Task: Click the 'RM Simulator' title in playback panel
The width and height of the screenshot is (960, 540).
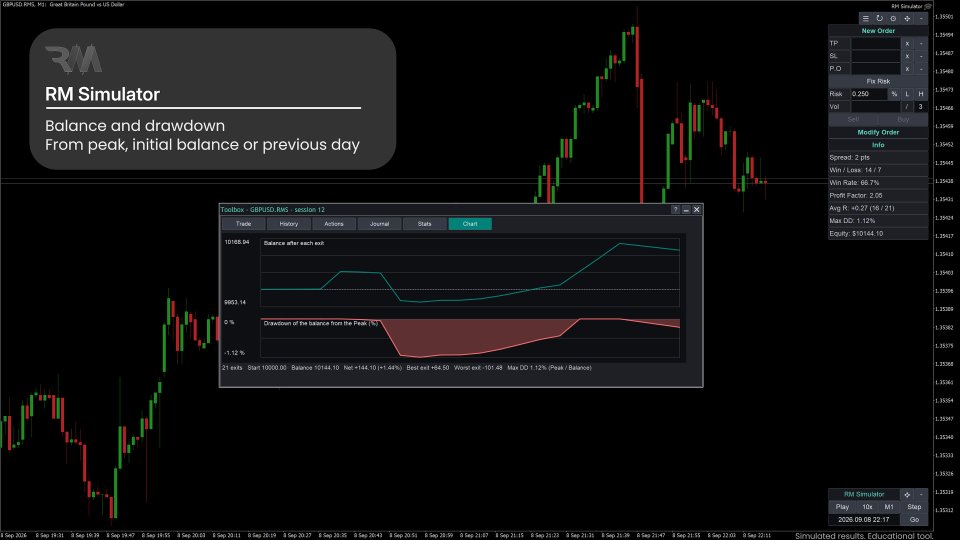Action: pos(864,495)
